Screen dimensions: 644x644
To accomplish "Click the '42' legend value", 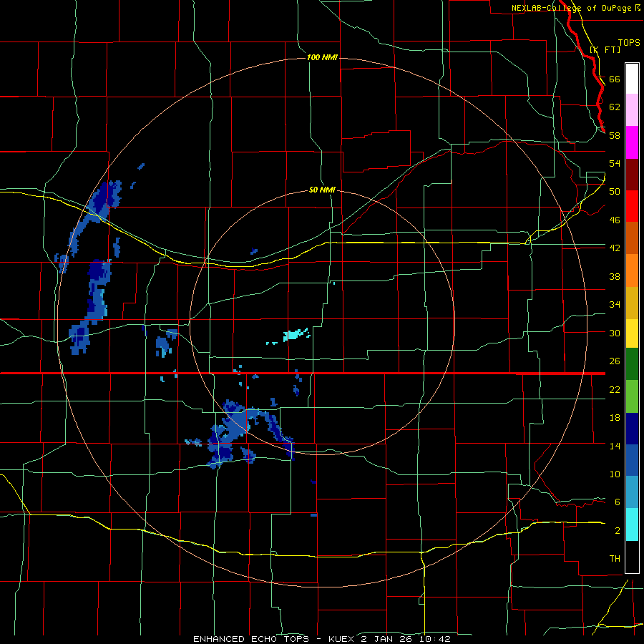I will 615,248.
